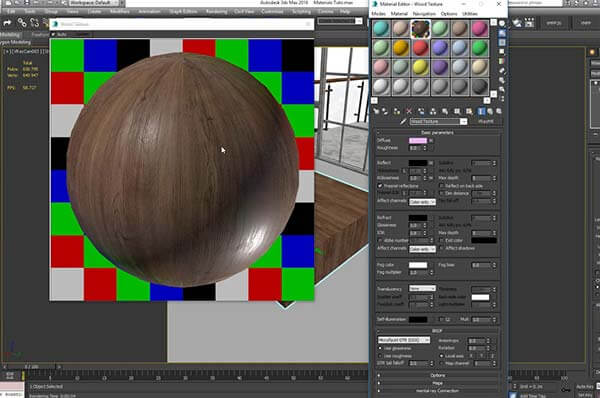Click Make Preview icon beside sample slots

(x=502, y=71)
